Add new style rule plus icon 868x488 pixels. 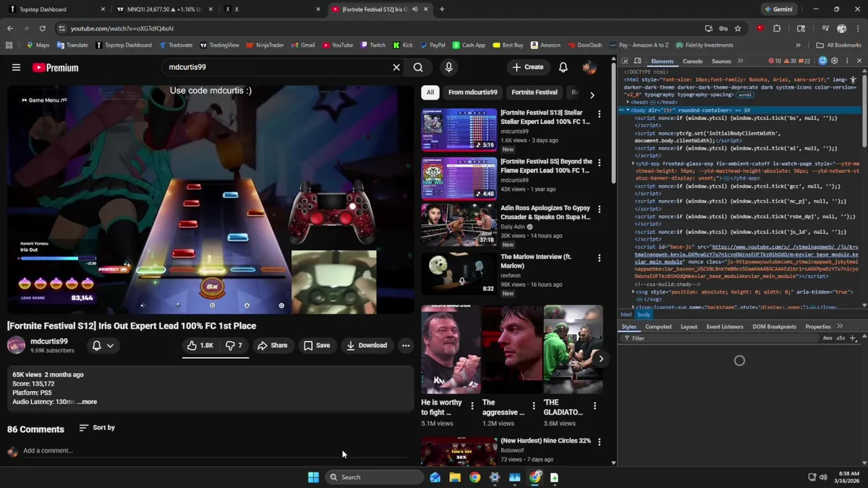[853, 338]
